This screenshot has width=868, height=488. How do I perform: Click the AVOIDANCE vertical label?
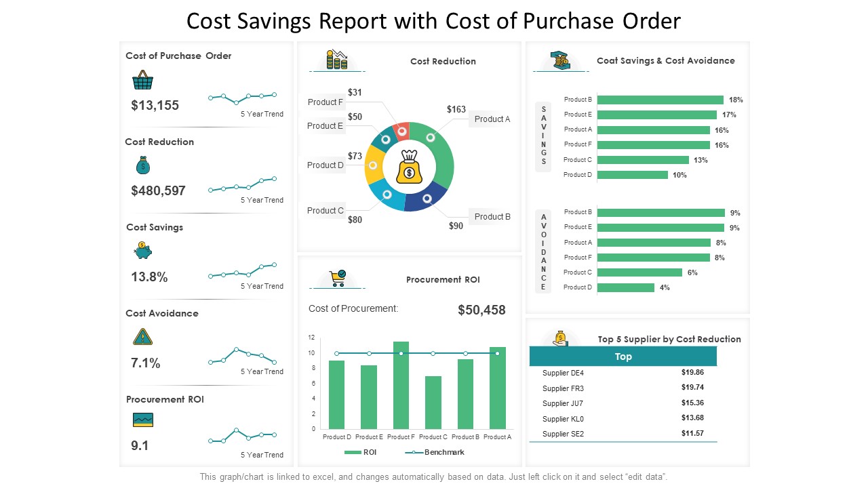[543, 251]
